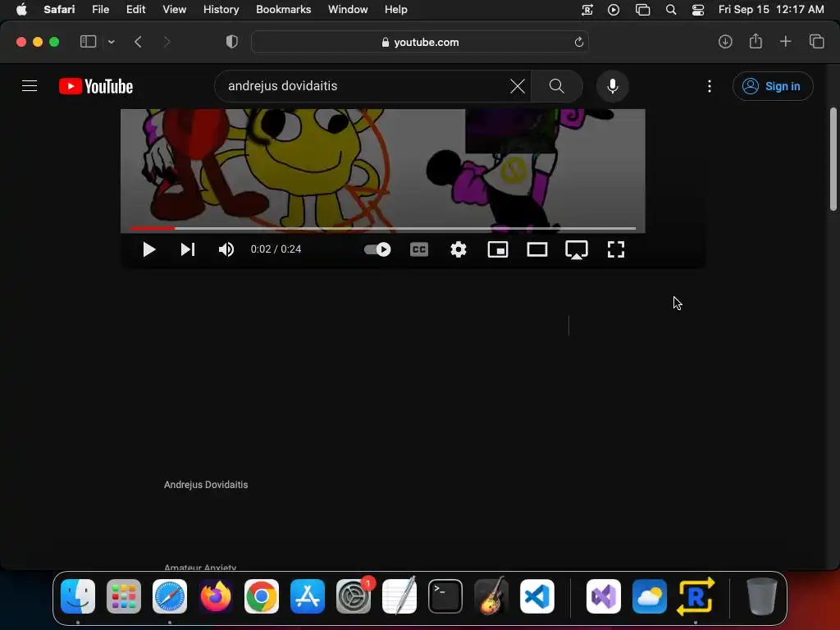Open YouTube three-dot settings menu
This screenshot has width=840, height=630.
710,86
